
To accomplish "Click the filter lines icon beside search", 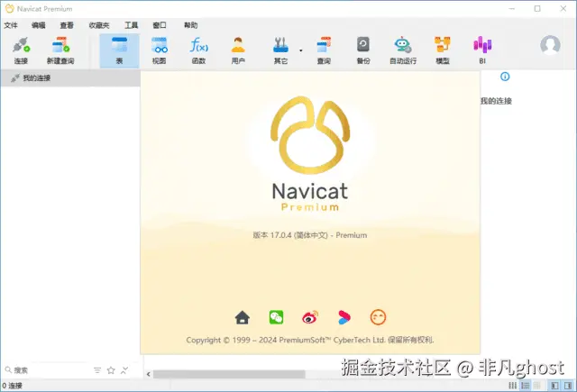I will tap(97, 370).
